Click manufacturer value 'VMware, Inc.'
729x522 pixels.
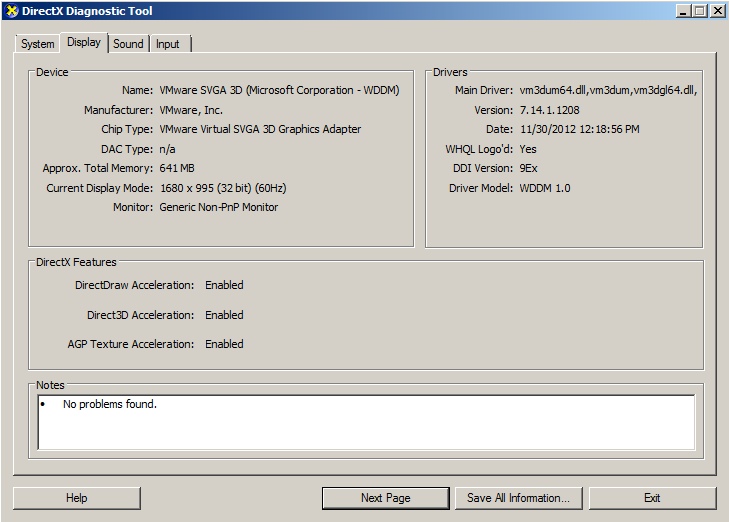click(x=191, y=110)
